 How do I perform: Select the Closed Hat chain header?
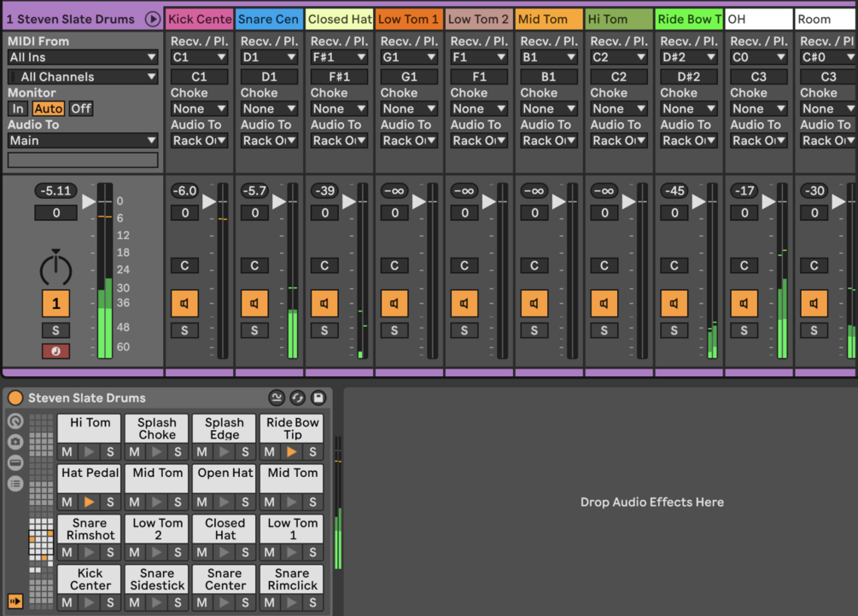tap(339, 19)
